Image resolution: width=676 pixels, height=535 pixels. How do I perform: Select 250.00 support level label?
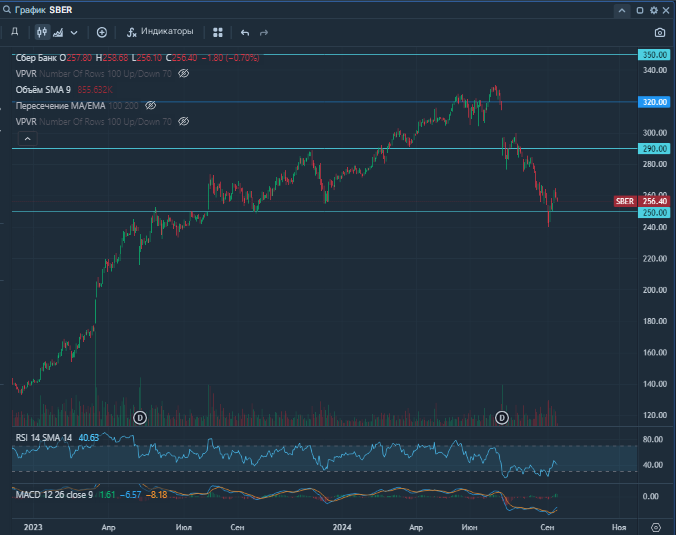tap(654, 213)
